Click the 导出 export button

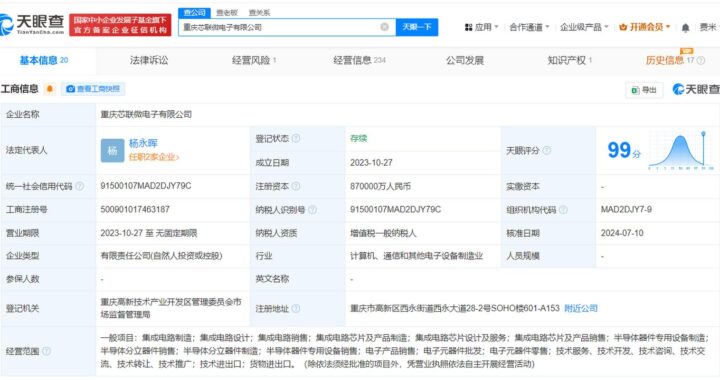pyautogui.click(x=644, y=90)
